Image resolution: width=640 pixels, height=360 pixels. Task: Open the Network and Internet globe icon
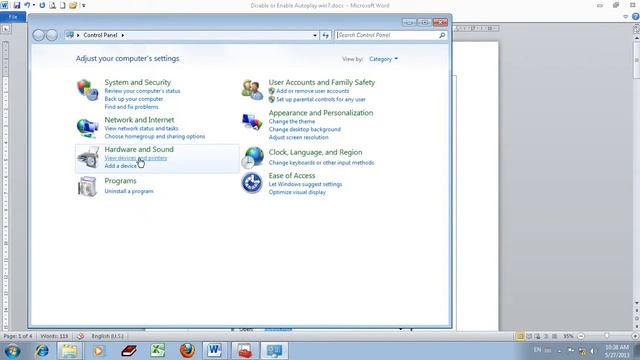[87, 128]
